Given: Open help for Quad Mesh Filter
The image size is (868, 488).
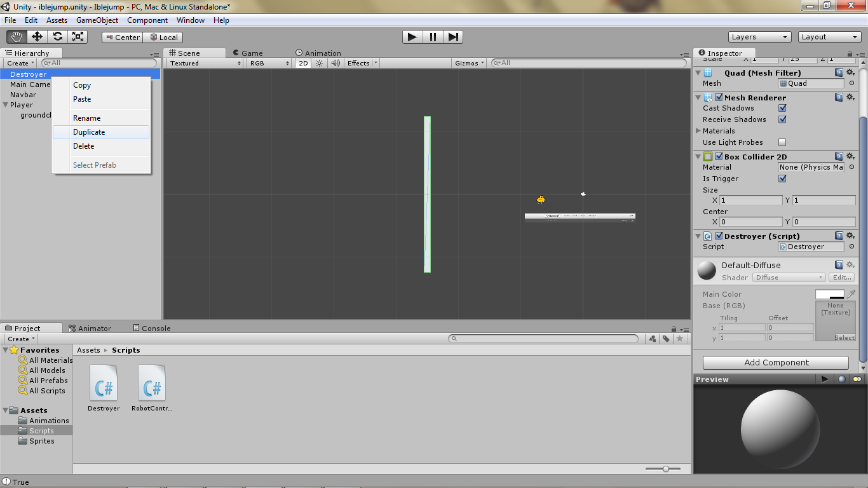Looking at the screenshot, I should [x=839, y=72].
